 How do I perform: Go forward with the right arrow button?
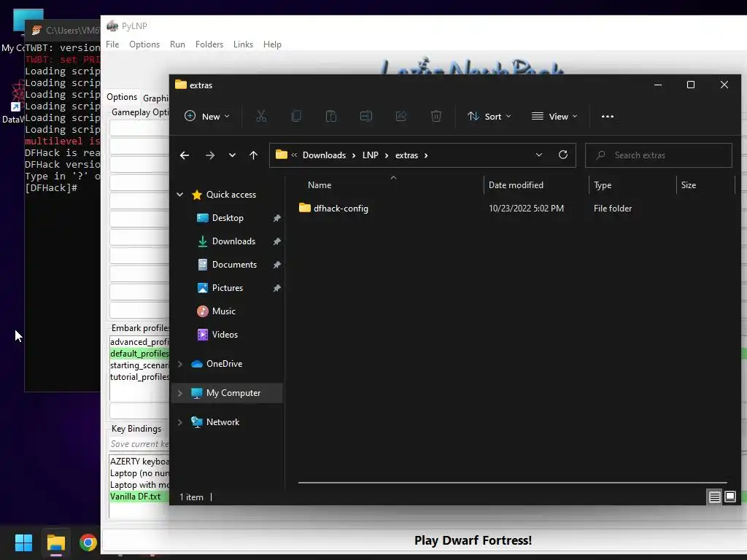tap(209, 155)
